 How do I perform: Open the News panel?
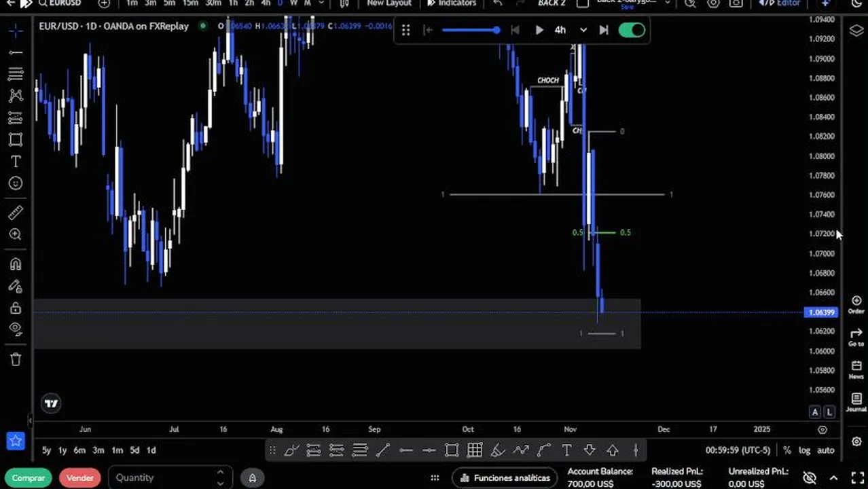[x=856, y=370]
